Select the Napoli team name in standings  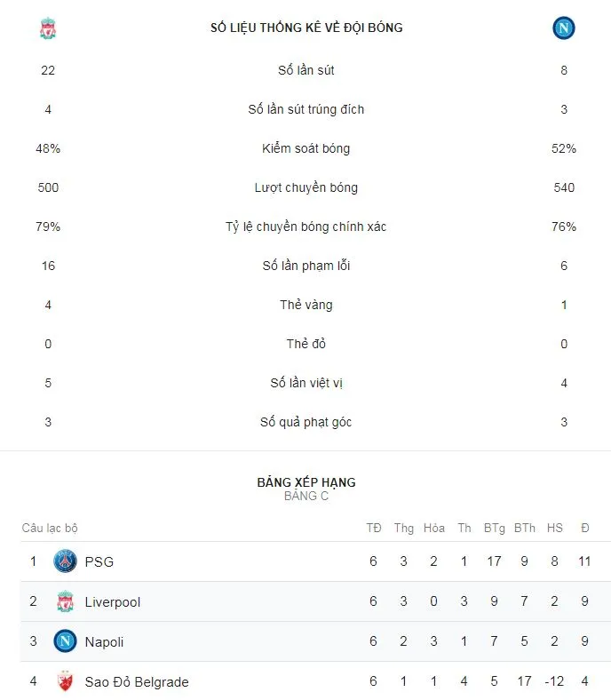pos(104,641)
